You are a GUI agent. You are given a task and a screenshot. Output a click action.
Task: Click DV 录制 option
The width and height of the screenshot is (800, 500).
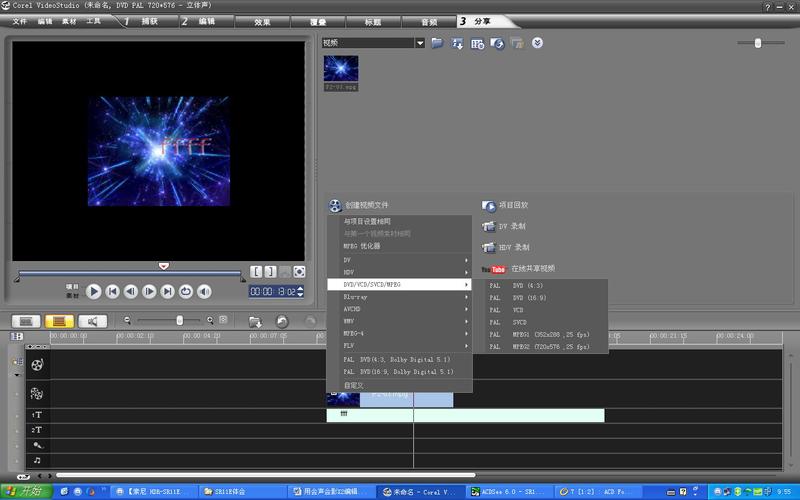click(504, 226)
